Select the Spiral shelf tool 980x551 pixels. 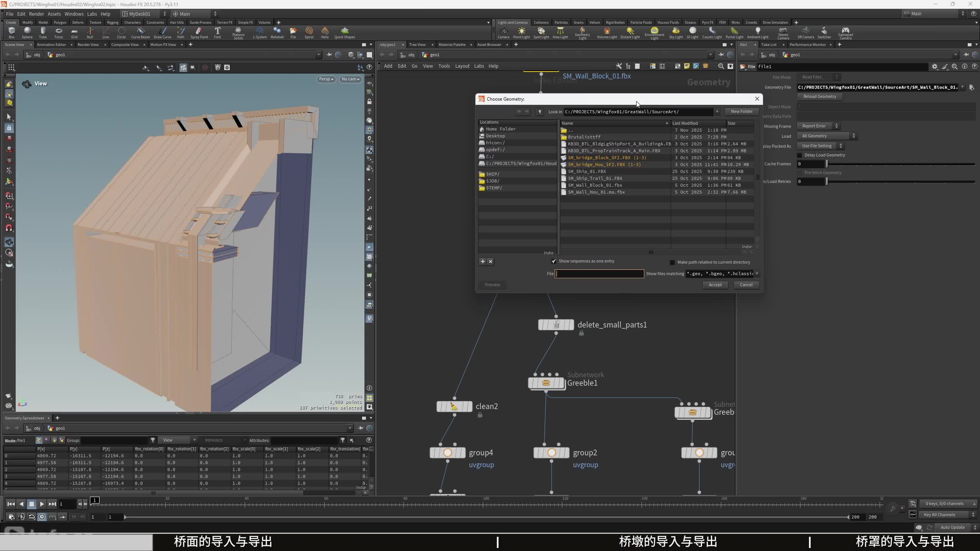pos(309,32)
